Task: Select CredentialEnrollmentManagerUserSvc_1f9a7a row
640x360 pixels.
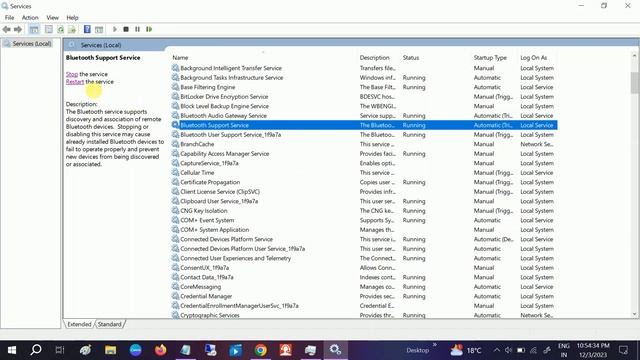Action: (x=364, y=306)
